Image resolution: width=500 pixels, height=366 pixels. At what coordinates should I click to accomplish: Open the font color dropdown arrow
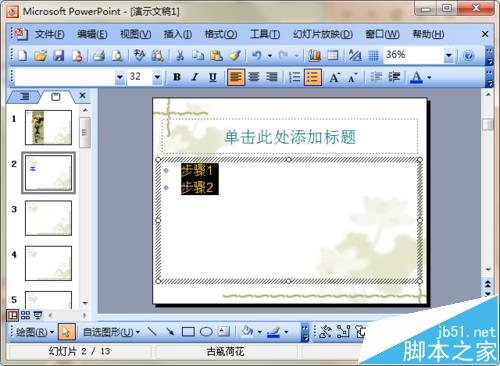429,77
